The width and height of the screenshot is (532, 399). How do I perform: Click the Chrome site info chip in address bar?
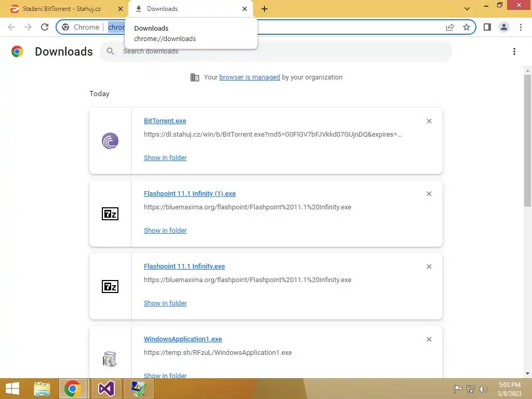(x=81, y=27)
